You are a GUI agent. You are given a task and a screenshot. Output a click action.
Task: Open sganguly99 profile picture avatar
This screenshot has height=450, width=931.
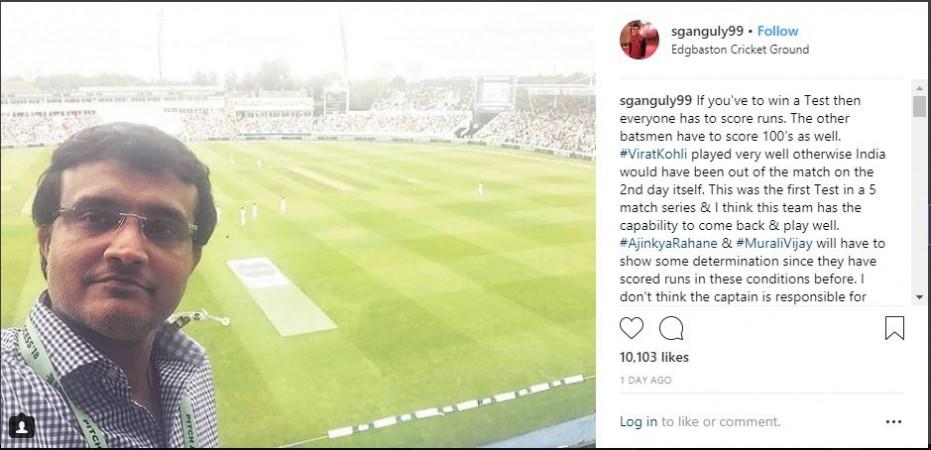click(x=639, y=40)
